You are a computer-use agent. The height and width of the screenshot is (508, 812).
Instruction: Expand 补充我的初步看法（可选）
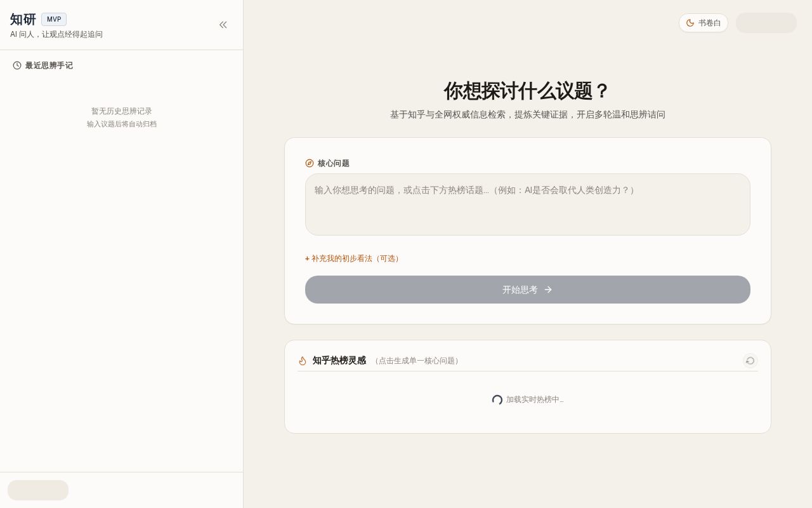353,258
